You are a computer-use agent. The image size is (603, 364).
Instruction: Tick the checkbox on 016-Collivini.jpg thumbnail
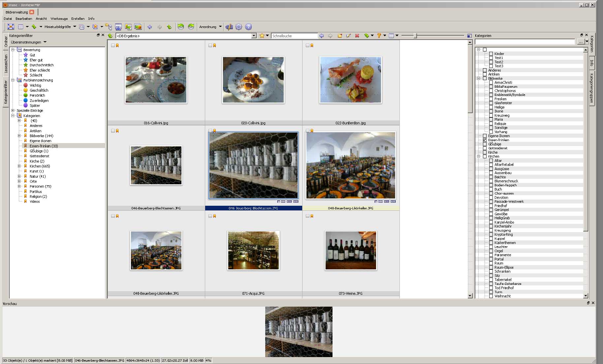[113, 45]
